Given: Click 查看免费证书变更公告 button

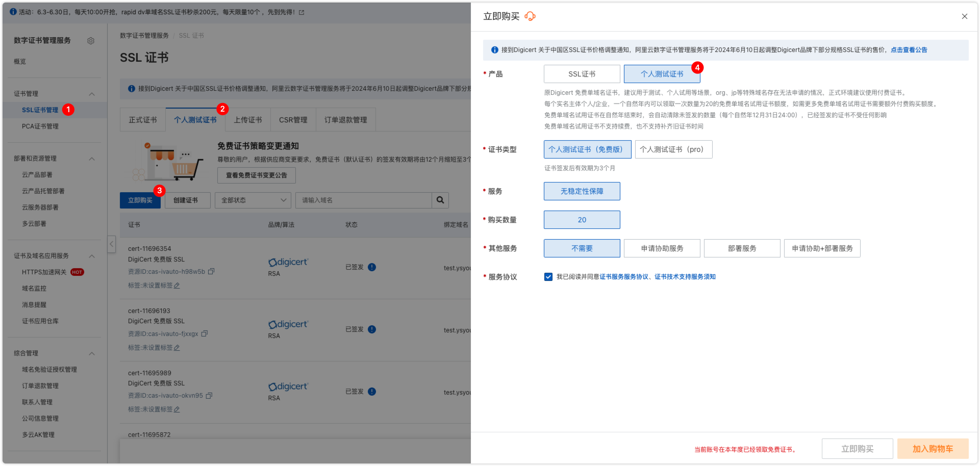Looking at the screenshot, I should tap(257, 175).
